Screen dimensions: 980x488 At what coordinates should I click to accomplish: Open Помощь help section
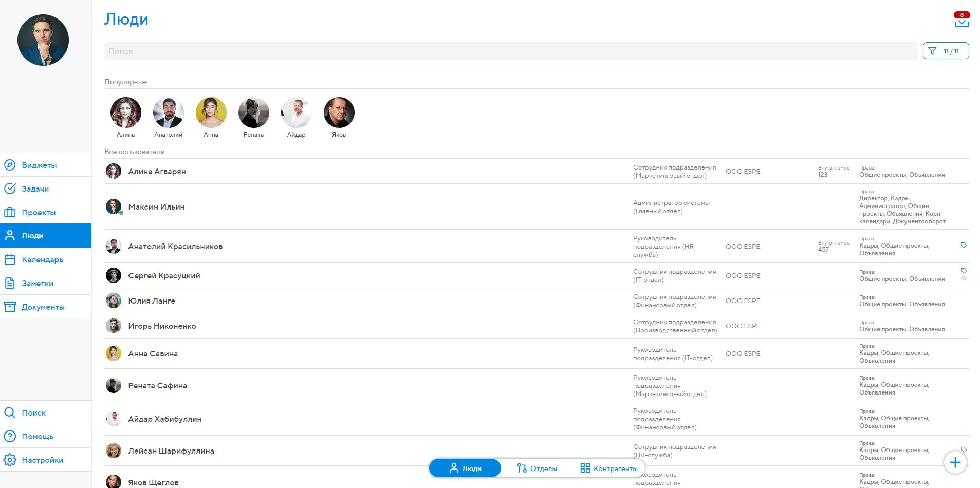[37, 437]
